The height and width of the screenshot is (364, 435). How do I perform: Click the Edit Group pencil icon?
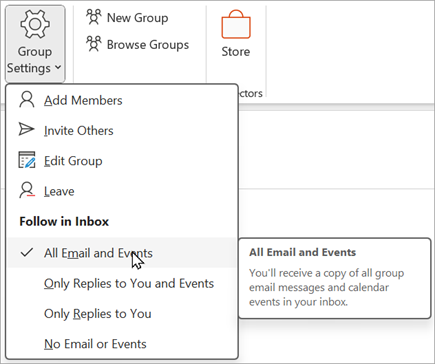tap(27, 160)
